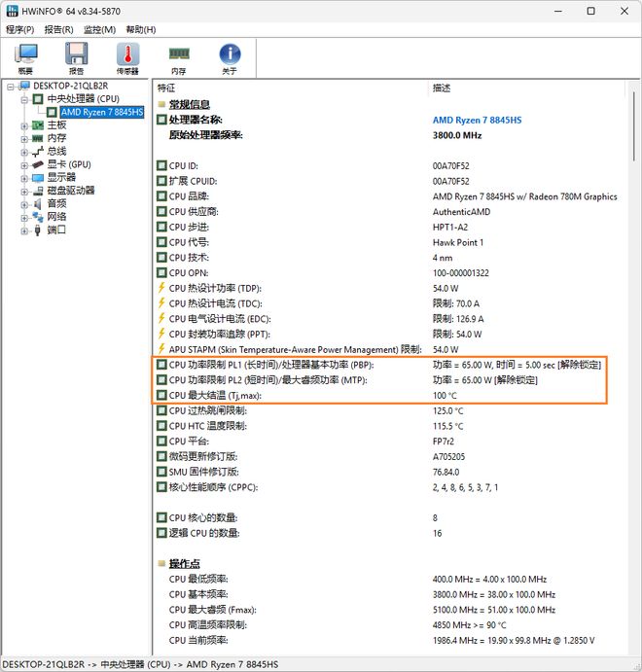The image size is (642, 672).
Task: Click the lightning icon beside CPU 热设计功率 (TDP)
Action: (161, 288)
